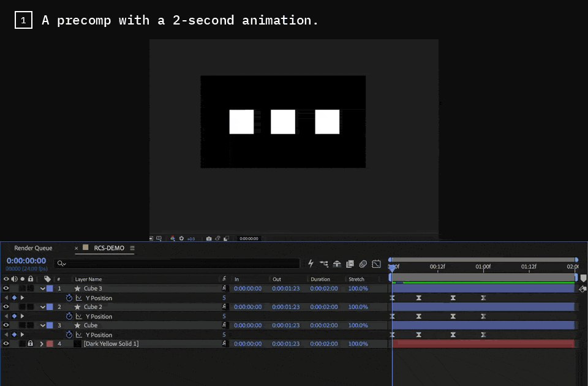Toggle keyframe diamond on Cube 3 Y Position
Image resolution: width=588 pixels, height=386 pixels.
[14, 298]
